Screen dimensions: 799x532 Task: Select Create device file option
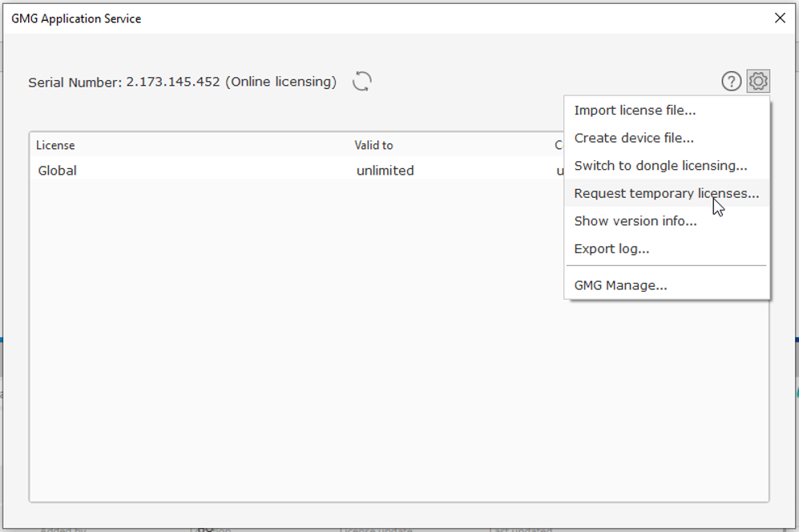[x=667, y=138]
